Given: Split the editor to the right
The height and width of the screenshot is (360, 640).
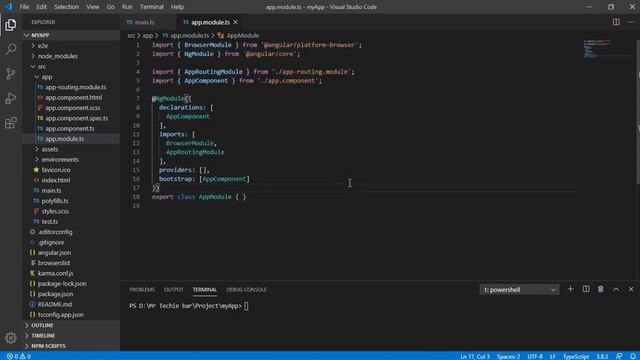Looking at the screenshot, I should [x=616, y=22].
